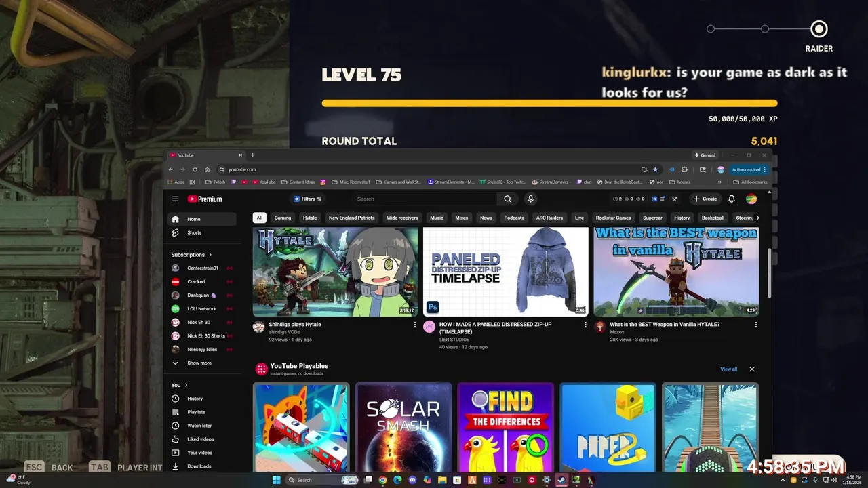Viewport: 868px width, 488px height.
Task: Select the Podcasts category chip
Action: (x=514, y=218)
